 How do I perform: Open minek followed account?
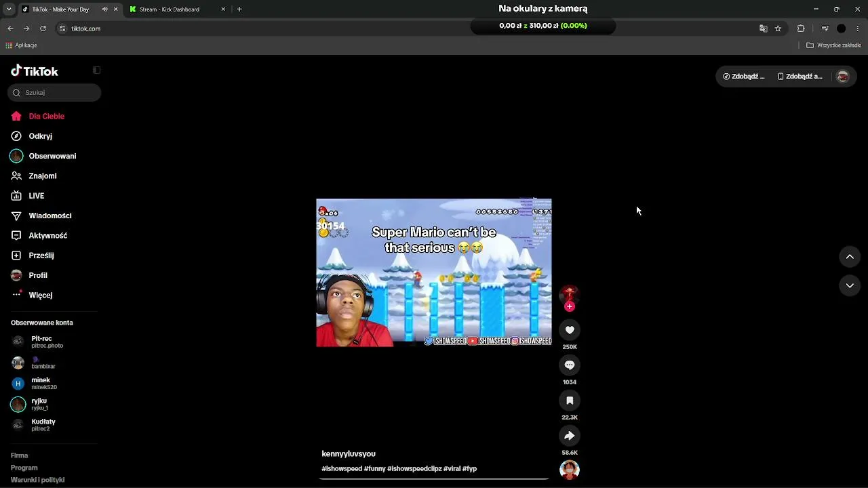pyautogui.click(x=54, y=384)
